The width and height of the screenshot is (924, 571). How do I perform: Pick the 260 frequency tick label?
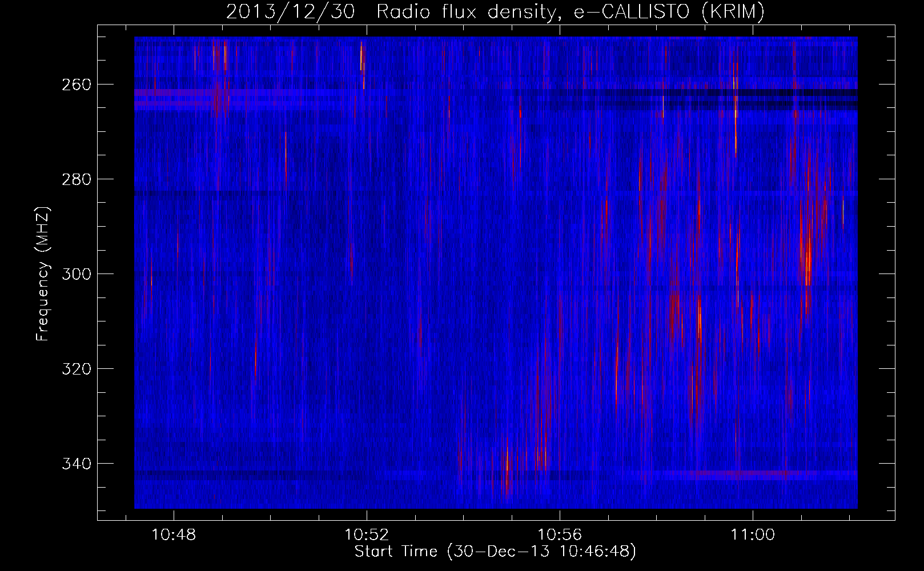pos(76,85)
